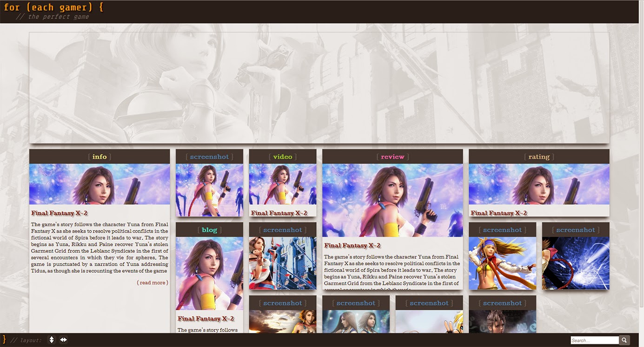Open the sunset sky screenshot thumbnail
The height and width of the screenshot is (347, 644).
coord(283,321)
